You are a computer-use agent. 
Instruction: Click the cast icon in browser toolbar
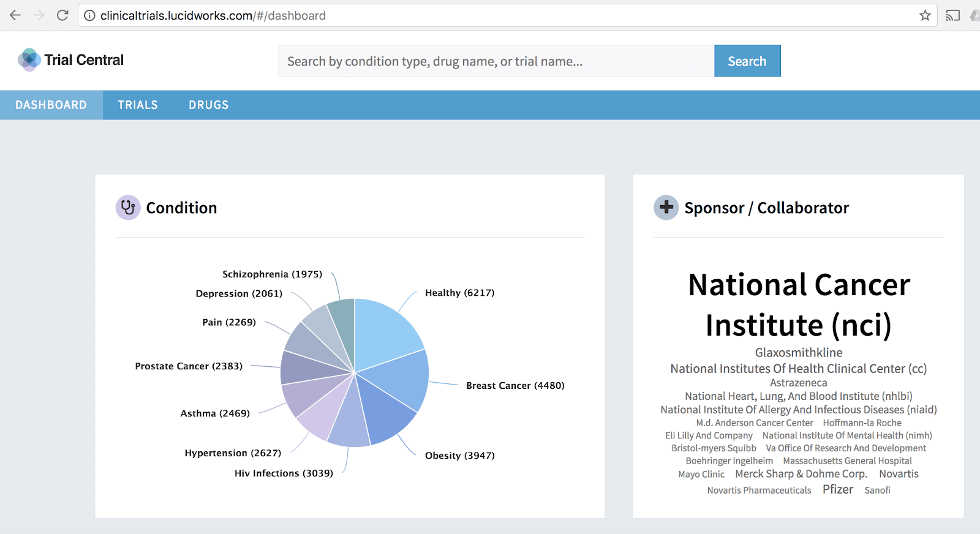(952, 15)
